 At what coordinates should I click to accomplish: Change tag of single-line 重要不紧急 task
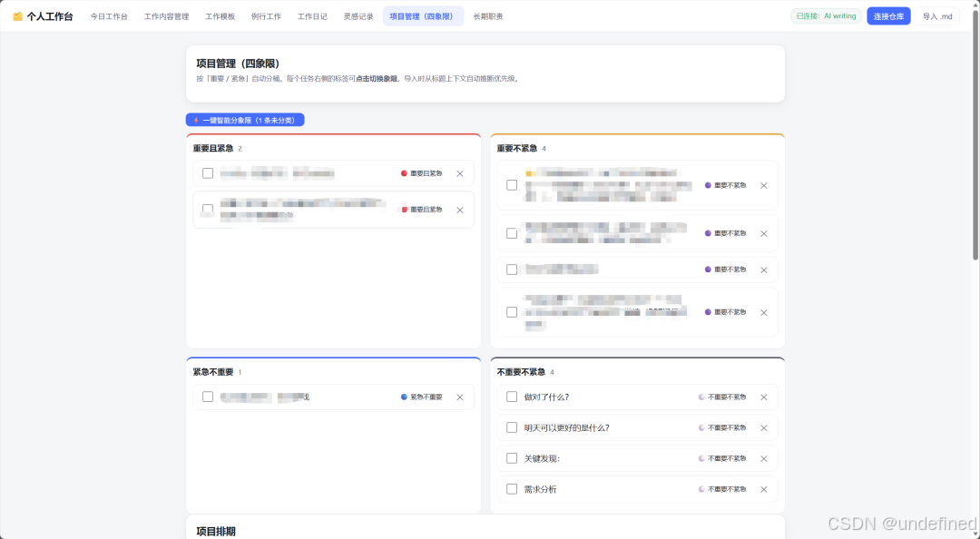click(726, 269)
